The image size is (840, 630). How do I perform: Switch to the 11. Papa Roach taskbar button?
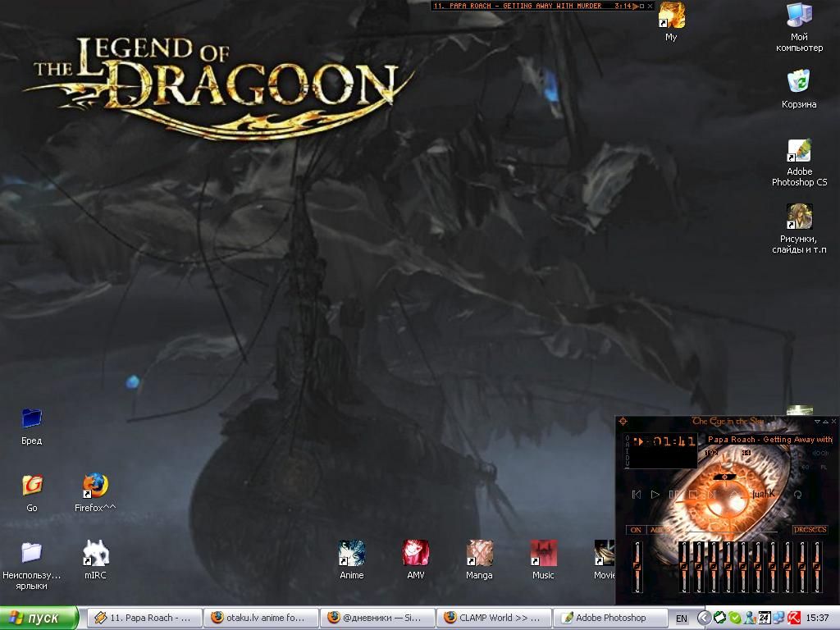(x=144, y=618)
